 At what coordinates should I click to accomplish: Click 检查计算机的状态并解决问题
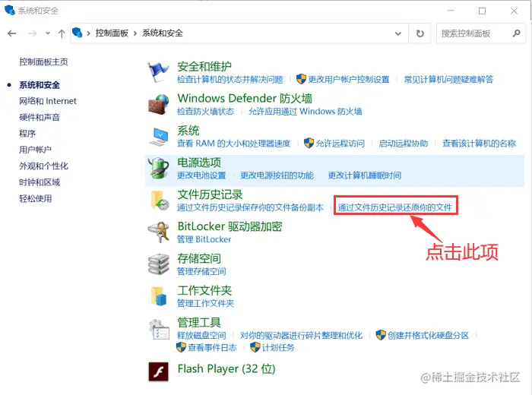click(230, 79)
